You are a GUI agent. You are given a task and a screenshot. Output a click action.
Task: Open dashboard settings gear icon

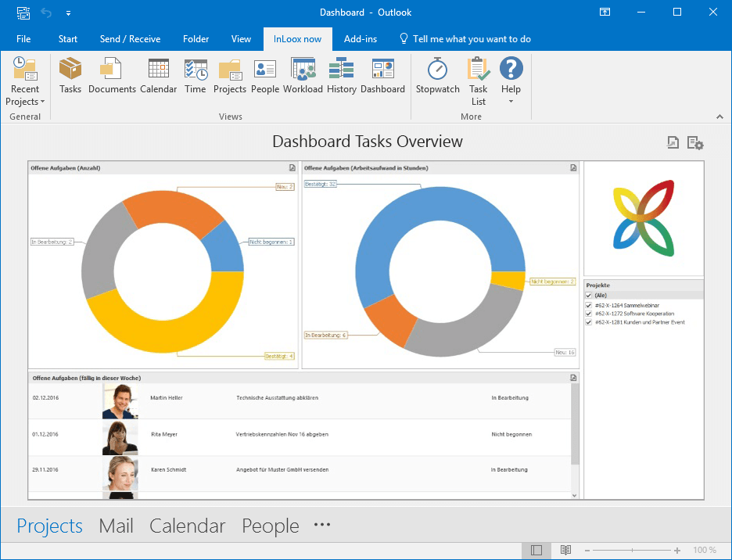[x=695, y=143]
